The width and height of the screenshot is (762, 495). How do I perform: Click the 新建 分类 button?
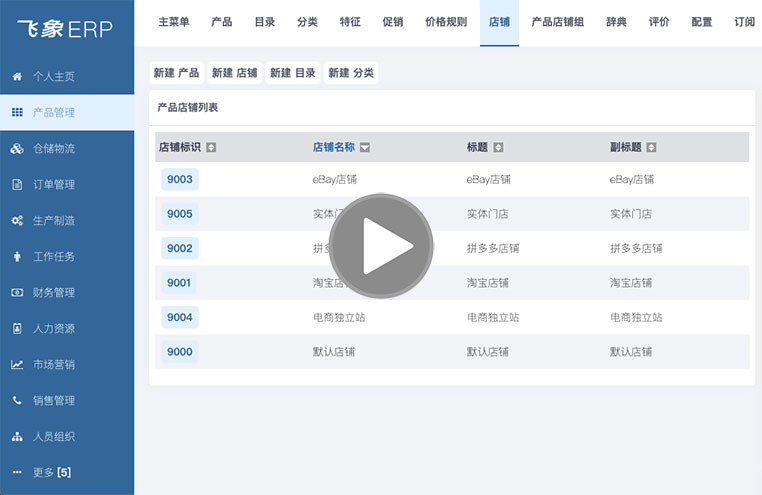pyautogui.click(x=352, y=73)
